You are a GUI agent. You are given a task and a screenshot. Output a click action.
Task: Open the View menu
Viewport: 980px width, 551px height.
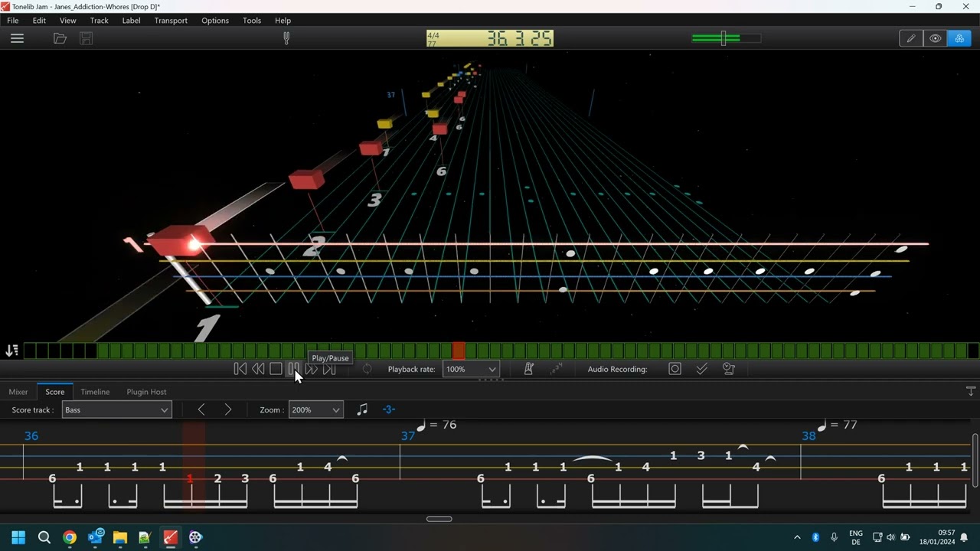(x=67, y=21)
